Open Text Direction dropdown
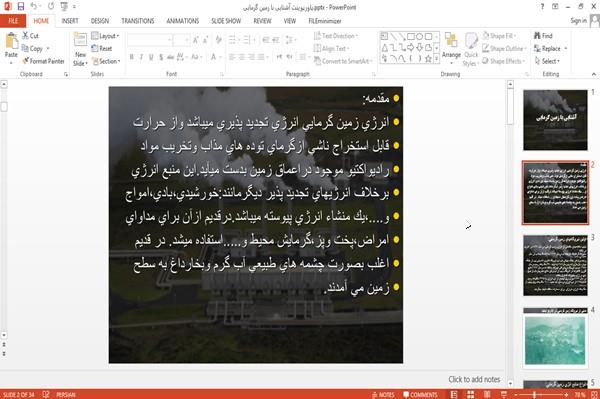This screenshot has height=399, width=600. coord(336,36)
